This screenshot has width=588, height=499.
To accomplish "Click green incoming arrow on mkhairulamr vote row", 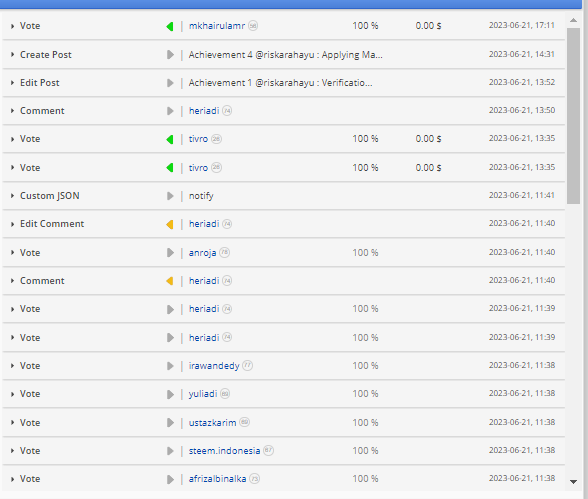I will pos(170,26).
